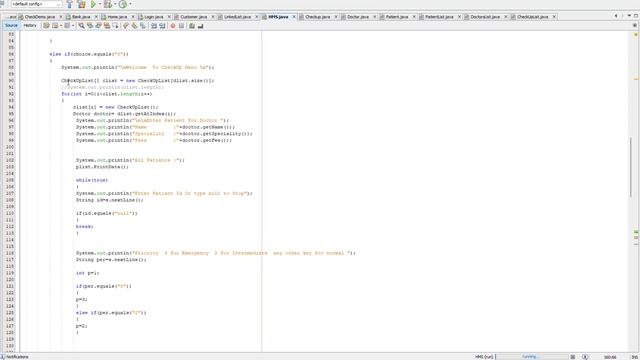
Task: Switch to Checkup.java tab
Action: click(317, 17)
